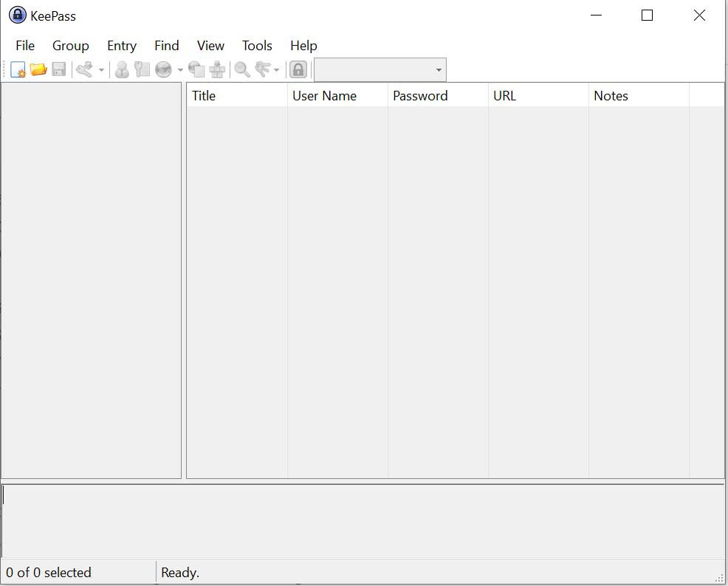
Task: Open the Tools menu
Action: pyautogui.click(x=257, y=46)
